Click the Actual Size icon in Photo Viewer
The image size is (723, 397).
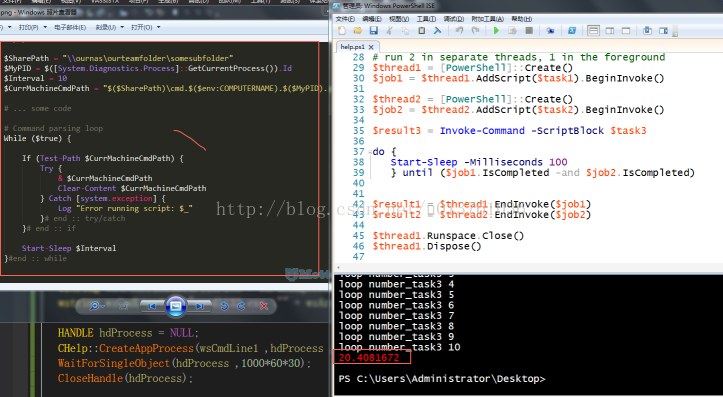(123, 306)
